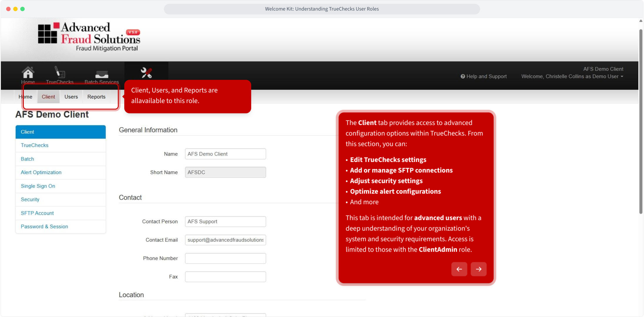
Task: Click the macOS window minimize button
Action: [16, 9]
